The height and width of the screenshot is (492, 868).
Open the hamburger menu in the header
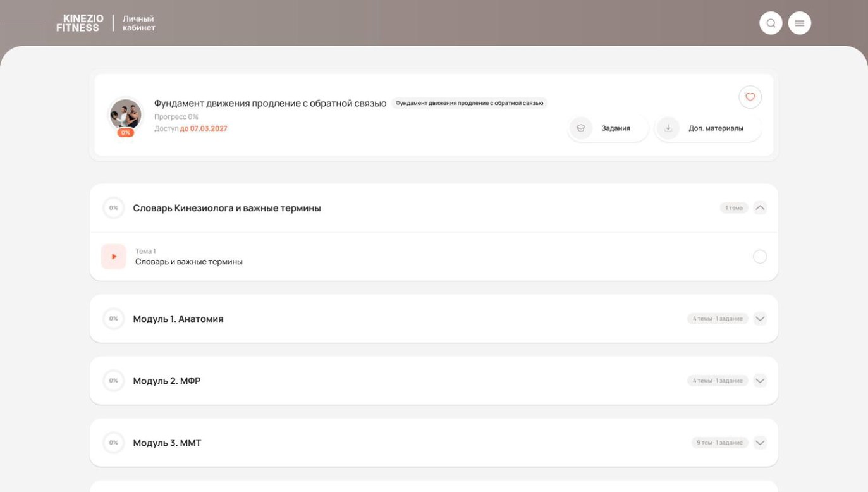tap(800, 23)
